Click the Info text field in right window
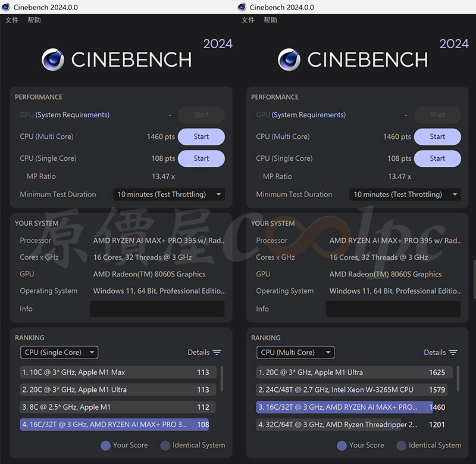The image size is (476, 464). pyautogui.click(x=393, y=309)
